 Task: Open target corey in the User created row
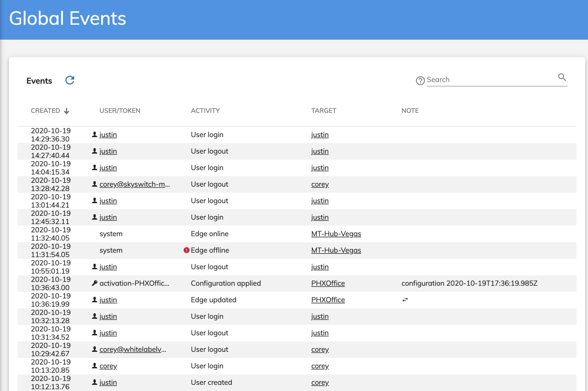pyautogui.click(x=320, y=382)
